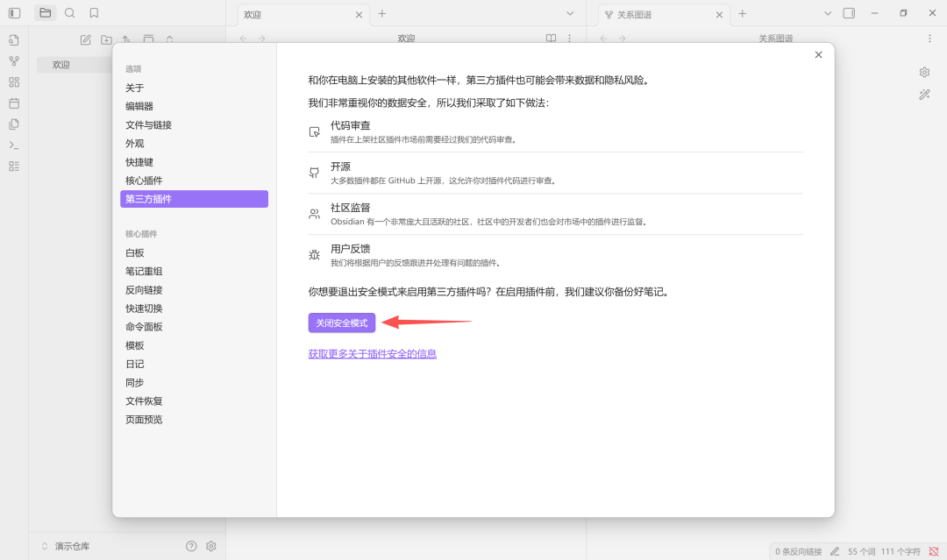Close the 欢迎 tab
Image resolution: width=947 pixels, height=560 pixels.
tap(359, 15)
